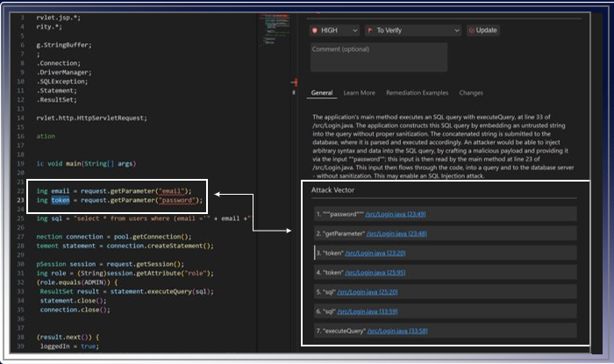Switch to the General tab
Viewport: 614px width, 364px height.
coord(322,93)
